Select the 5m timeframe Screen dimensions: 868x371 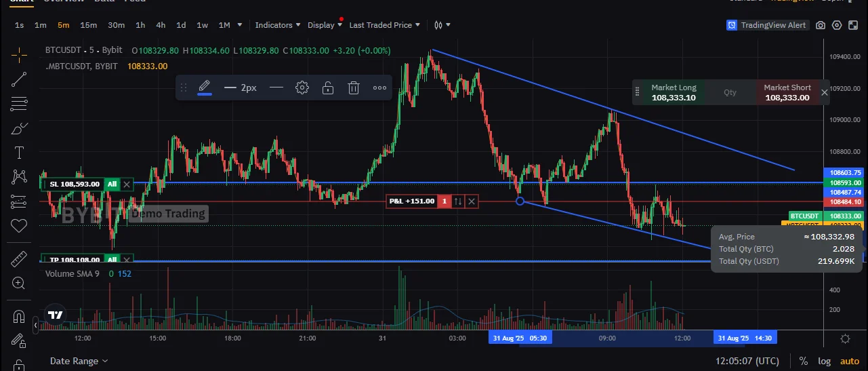(x=63, y=25)
